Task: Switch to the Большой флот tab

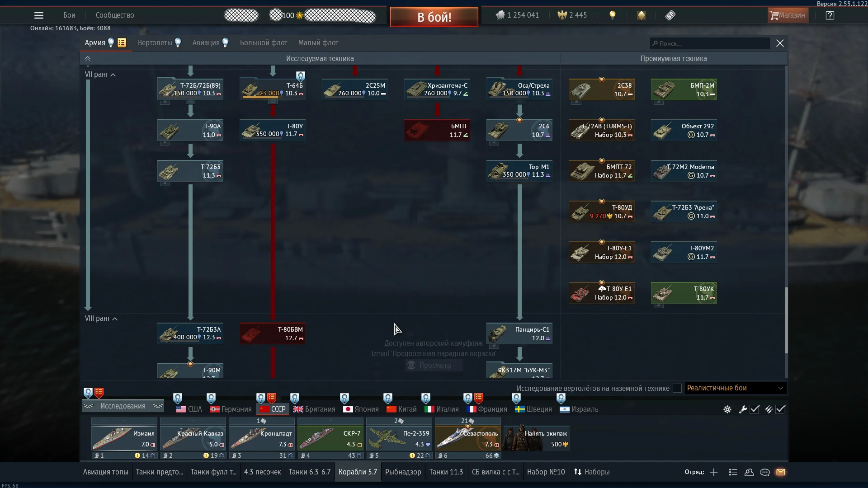Action: pyautogui.click(x=264, y=43)
